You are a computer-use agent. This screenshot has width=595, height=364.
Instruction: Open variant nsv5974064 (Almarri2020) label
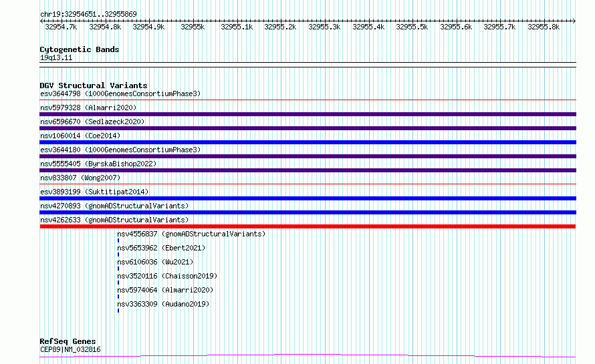(165, 290)
